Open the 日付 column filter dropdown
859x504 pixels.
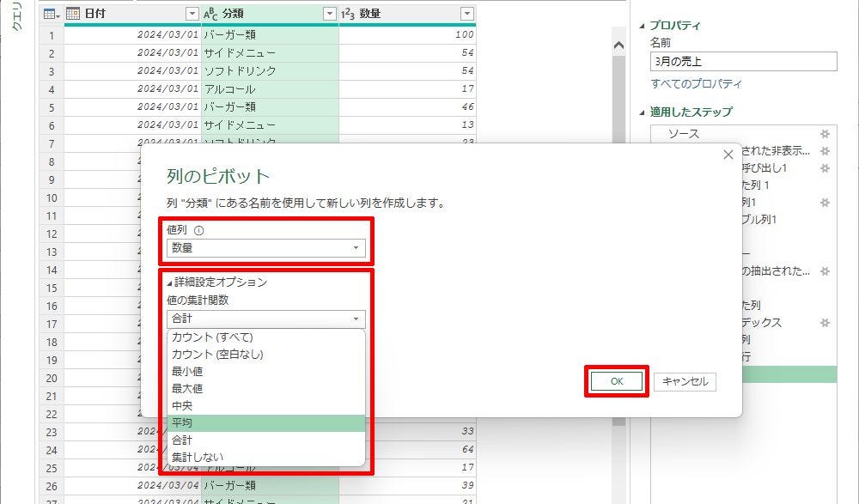(x=192, y=14)
